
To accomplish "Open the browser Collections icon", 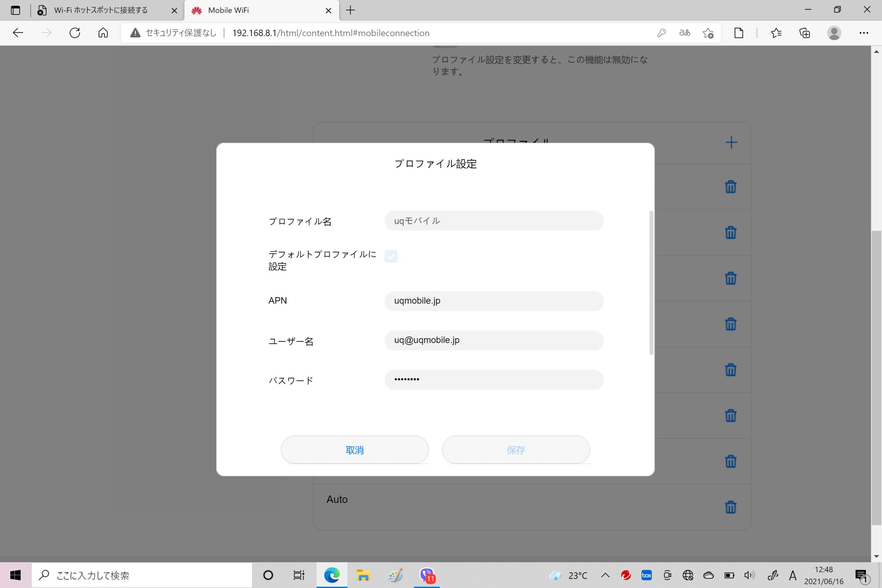I will 804,33.
